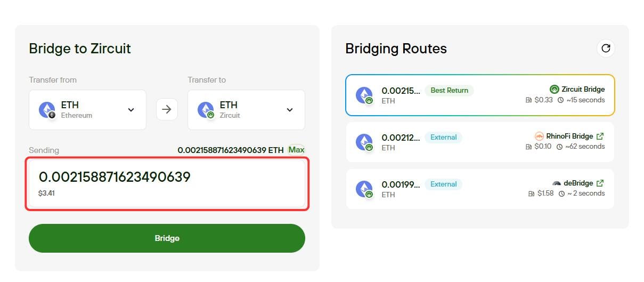Click the Transfer from chevron arrow
The width and height of the screenshot is (644, 282).
pyautogui.click(x=131, y=110)
